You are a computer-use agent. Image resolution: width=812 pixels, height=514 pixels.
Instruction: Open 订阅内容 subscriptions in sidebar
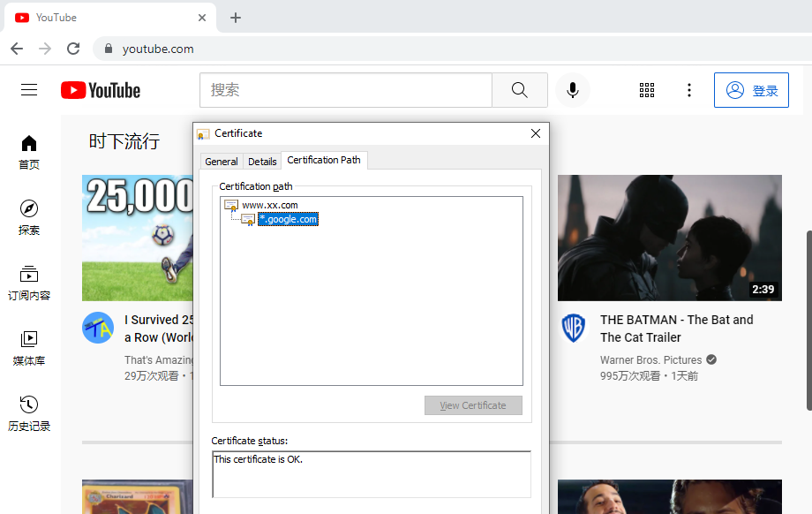29,283
